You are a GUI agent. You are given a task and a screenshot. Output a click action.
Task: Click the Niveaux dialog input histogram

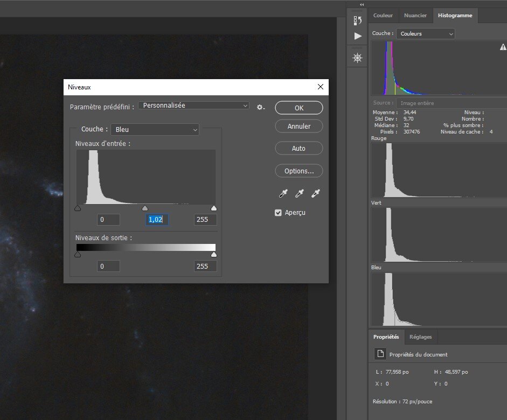click(x=146, y=177)
